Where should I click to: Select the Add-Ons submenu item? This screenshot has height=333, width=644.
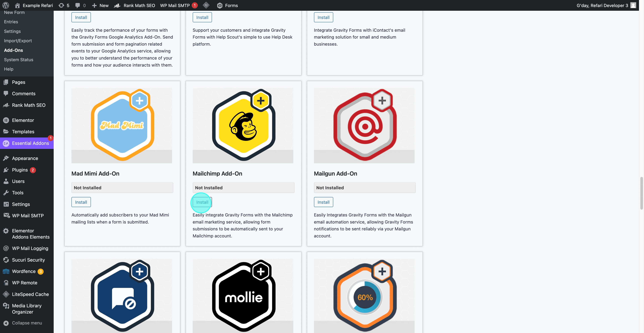click(13, 50)
